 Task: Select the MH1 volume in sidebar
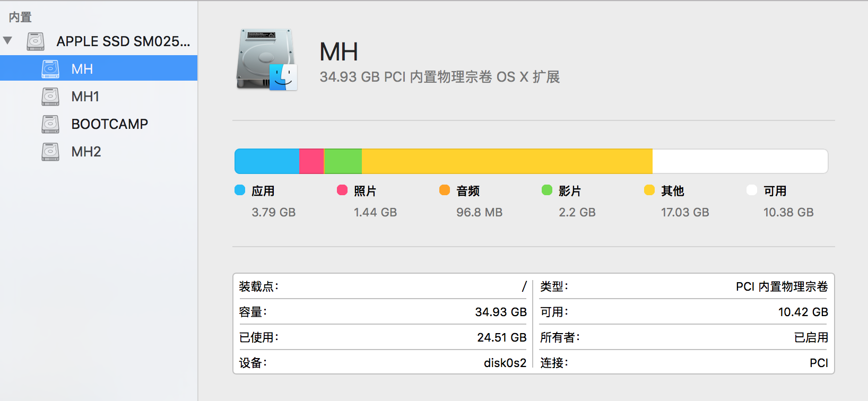[85, 97]
